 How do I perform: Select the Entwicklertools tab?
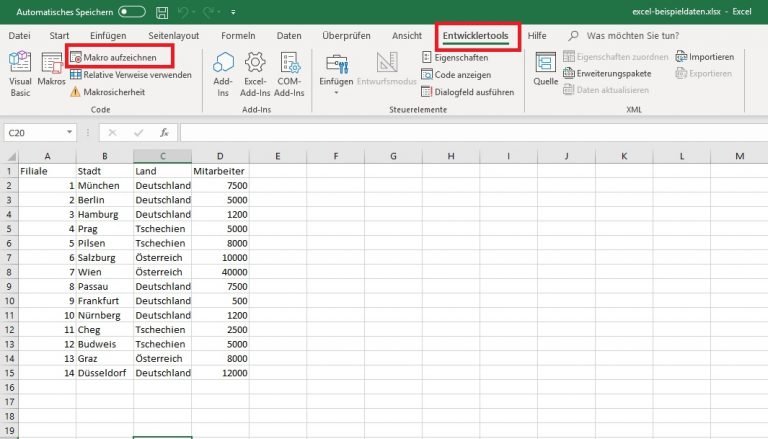pyautogui.click(x=476, y=35)
